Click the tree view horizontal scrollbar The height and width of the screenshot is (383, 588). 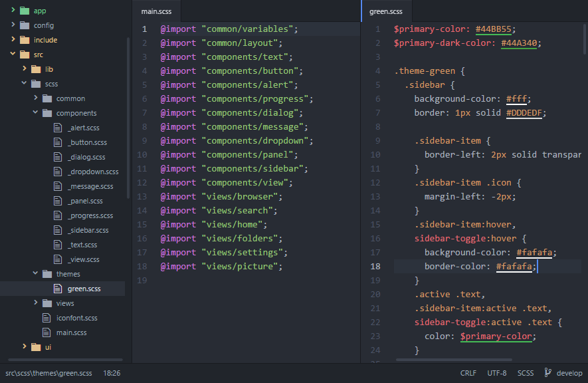pyautogui.click(x=65, y=360)
